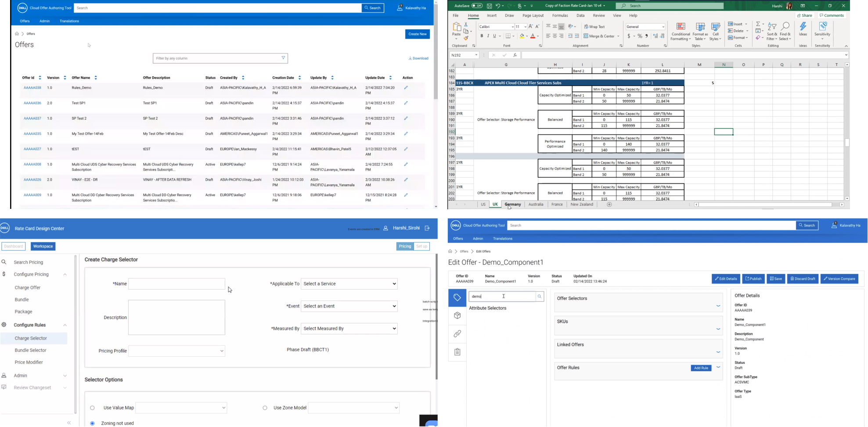Click the charge selector Name input field

pos(176,284)
